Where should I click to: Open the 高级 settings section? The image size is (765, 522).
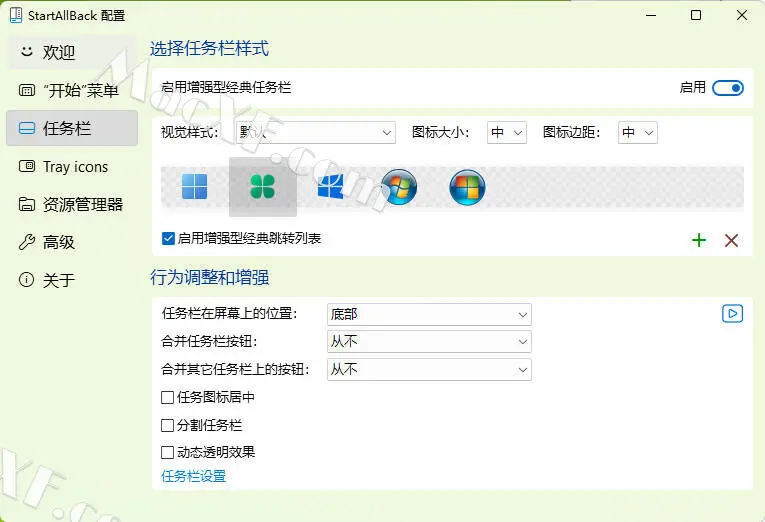pyautogui.click(x=72, y=242)
